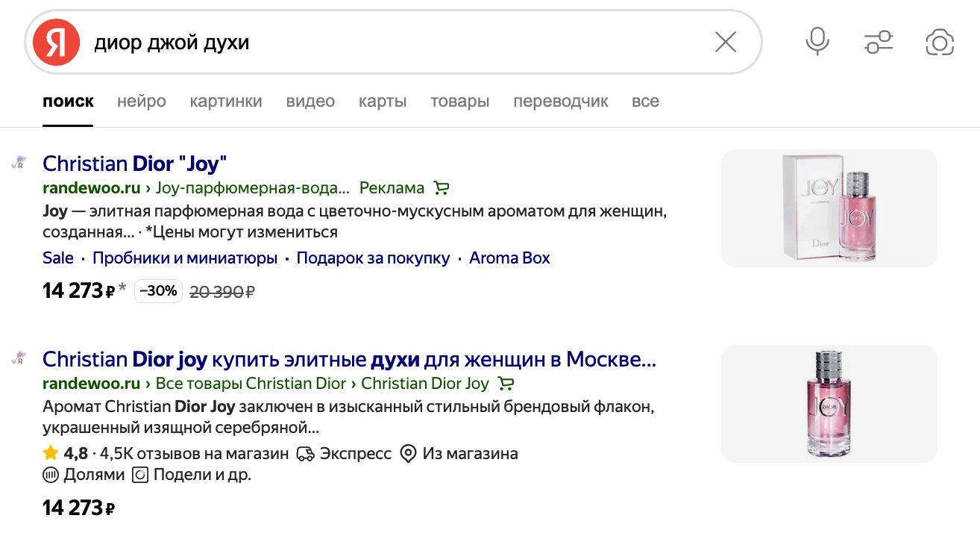
Task: Click the 14 273 ₽ price with asterisk
Action: coord(84,291)
